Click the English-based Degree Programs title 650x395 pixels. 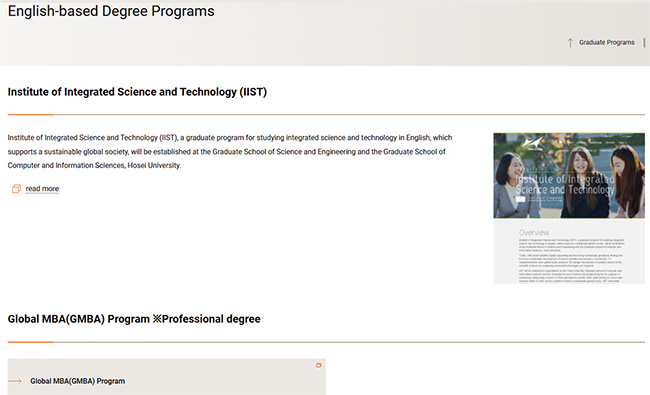pyautogui.click(x=111, y=11)
